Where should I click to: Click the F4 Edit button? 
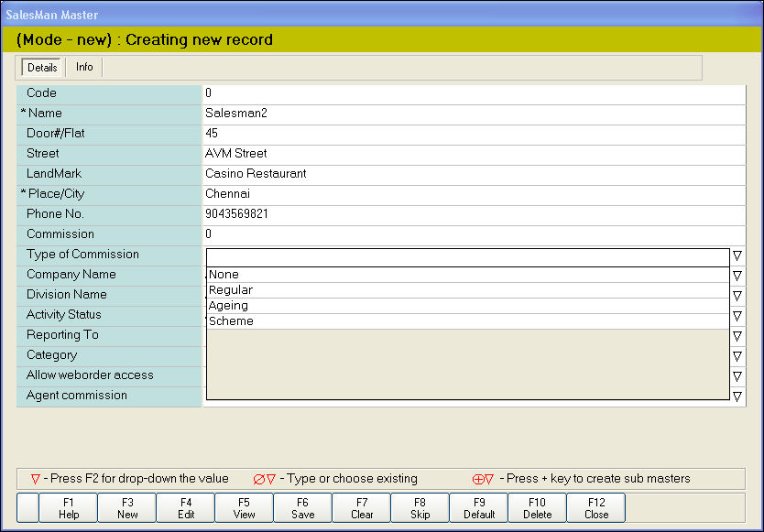(186, 508)
